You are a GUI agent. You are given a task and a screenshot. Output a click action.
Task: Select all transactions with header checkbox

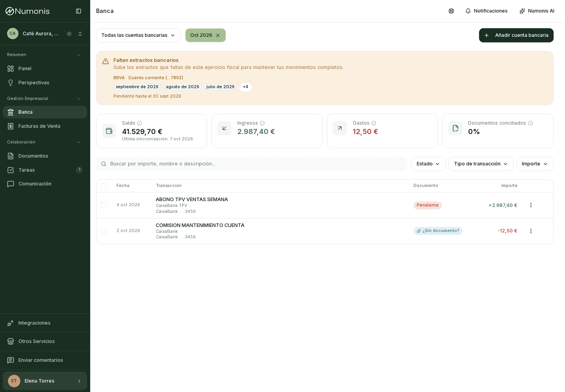[104, 186]
